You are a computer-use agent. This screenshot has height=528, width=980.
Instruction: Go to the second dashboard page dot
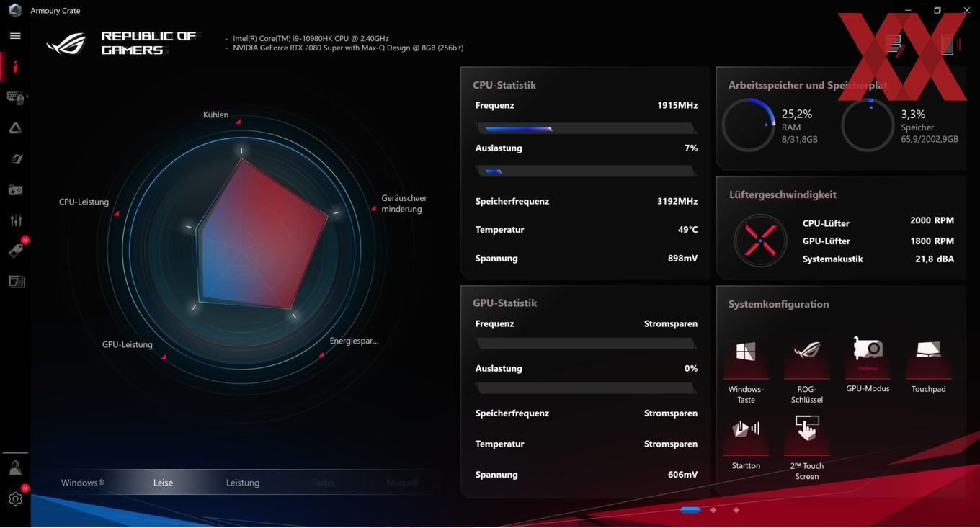point(713,510)
